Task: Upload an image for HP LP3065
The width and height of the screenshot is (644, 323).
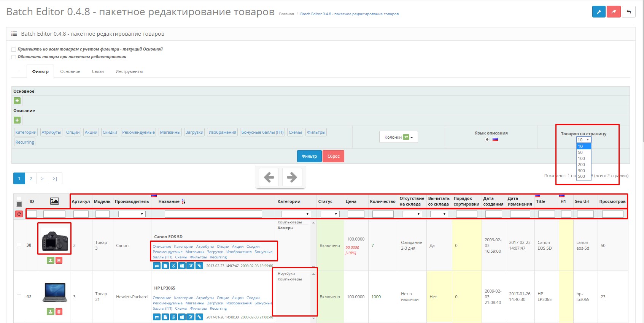Action: point(51,312)
